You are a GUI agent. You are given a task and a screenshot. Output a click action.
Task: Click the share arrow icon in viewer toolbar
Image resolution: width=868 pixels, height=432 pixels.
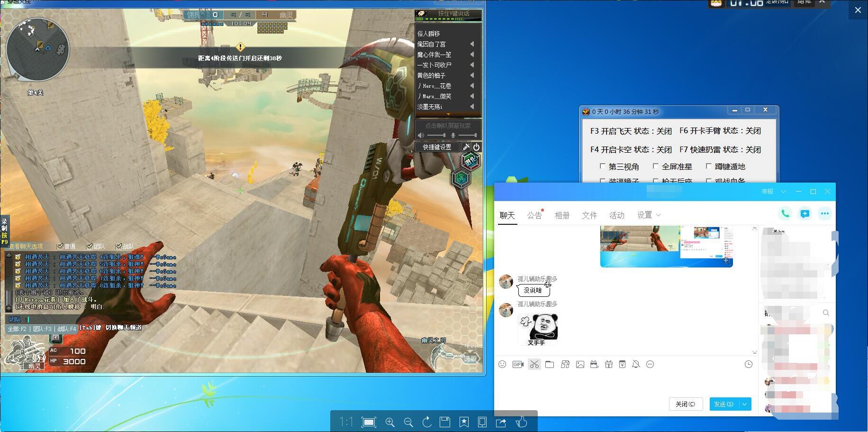click(x=501, y=422)
